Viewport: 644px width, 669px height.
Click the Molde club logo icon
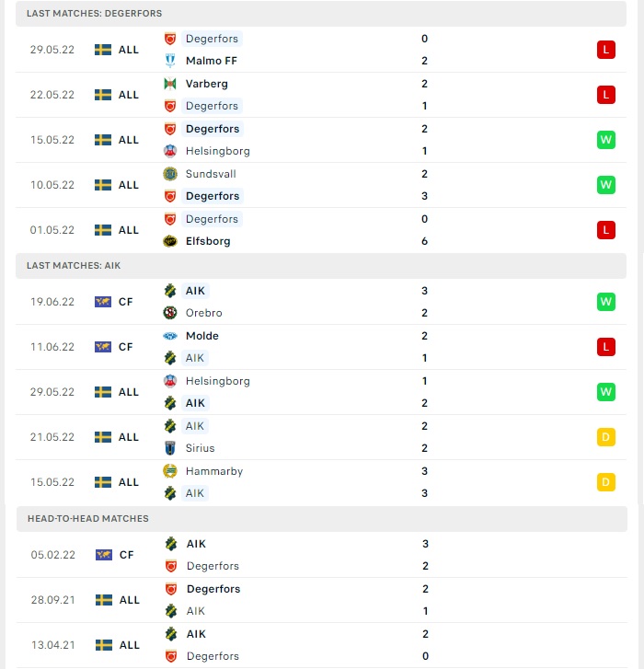pyautogui.click(x=170, y=336)
